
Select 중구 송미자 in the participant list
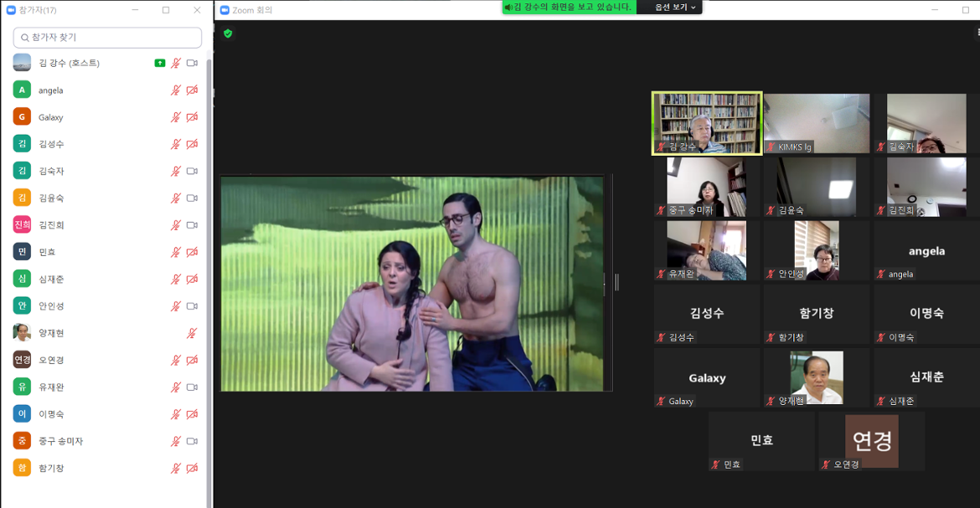pos(60,441)
